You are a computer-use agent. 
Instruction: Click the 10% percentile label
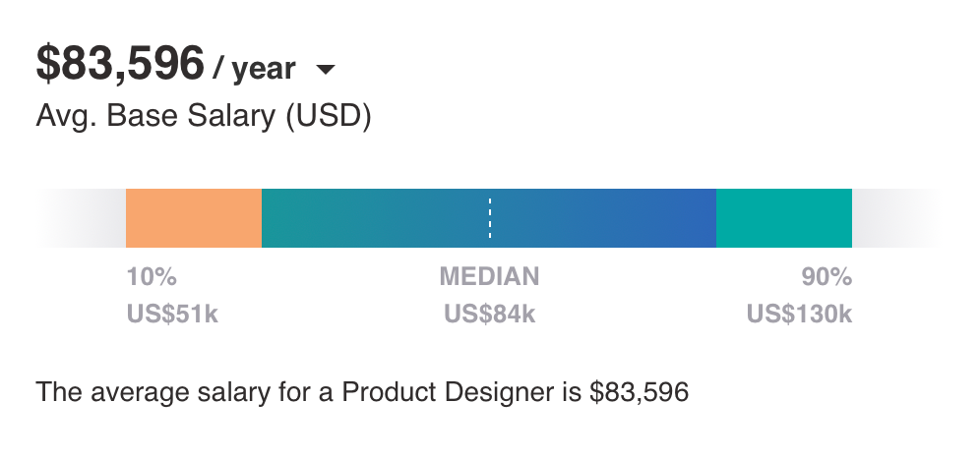click(152, 276)
